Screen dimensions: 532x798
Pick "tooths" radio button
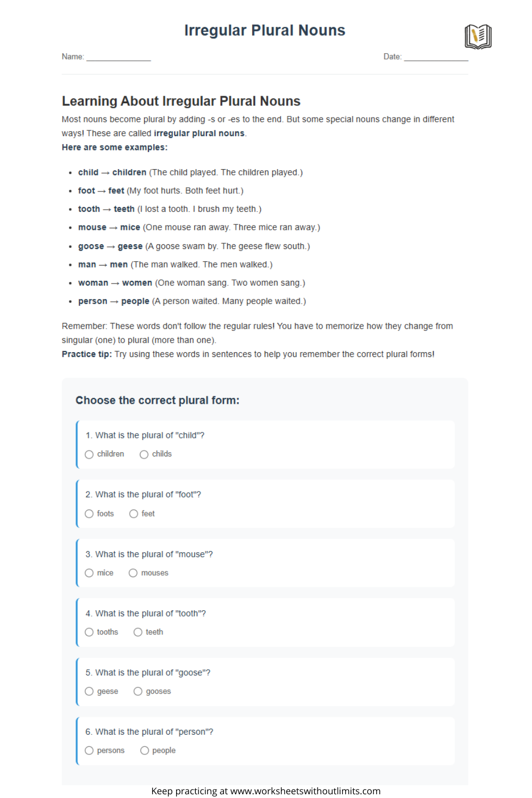[x=89, y=632]
